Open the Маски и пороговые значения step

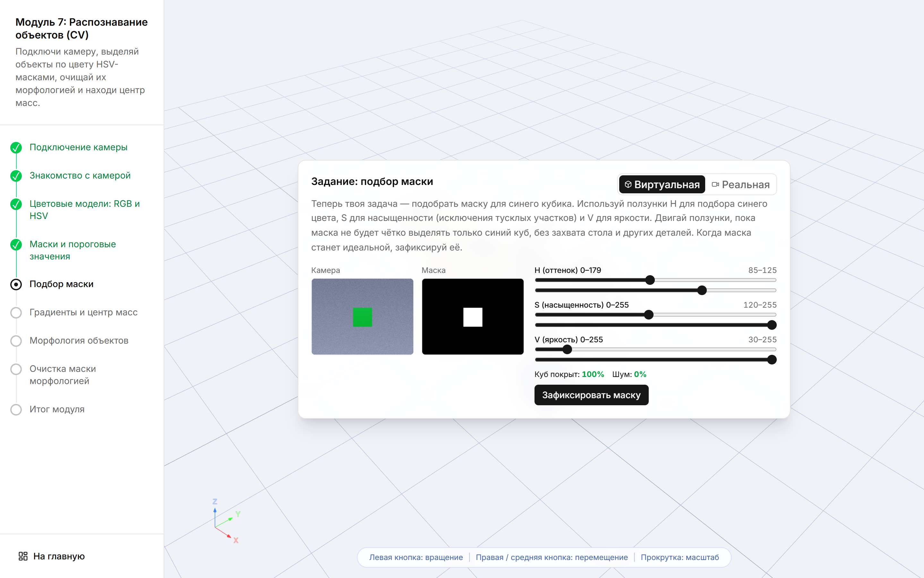pyautogui.click(x=73, y=250)
